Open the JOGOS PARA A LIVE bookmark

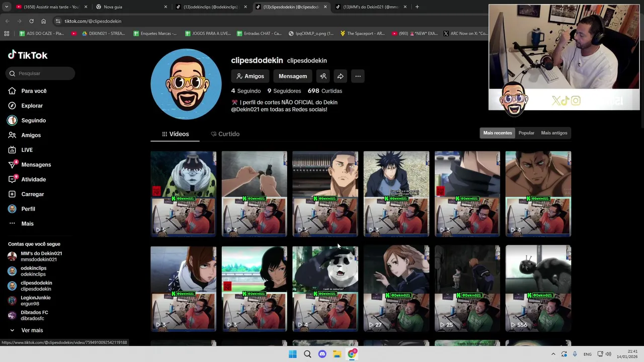coord(207,34)
